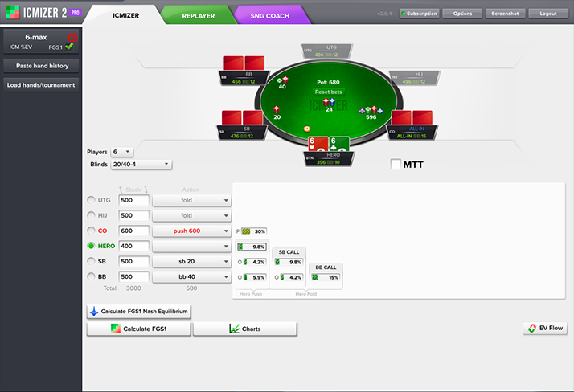Open the Players count dropdown
574x392 pixels.
click(x=122, y=152)
